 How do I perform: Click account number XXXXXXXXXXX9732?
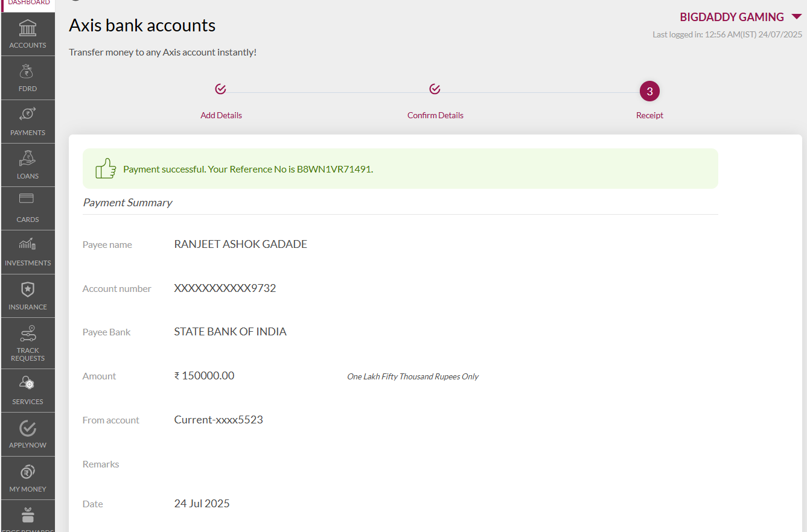[225, 288]
